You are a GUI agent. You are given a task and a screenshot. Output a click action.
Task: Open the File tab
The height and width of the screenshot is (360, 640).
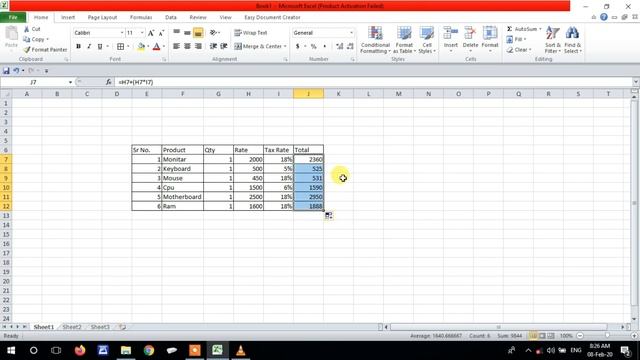pyautogui.click(x=13, y=18)
